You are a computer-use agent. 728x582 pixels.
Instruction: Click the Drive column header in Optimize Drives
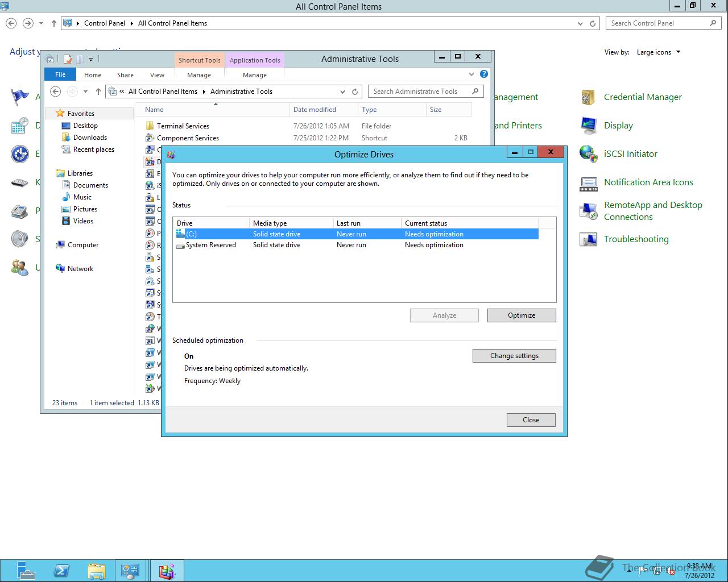pyautogui.click(x=212, y=223)
